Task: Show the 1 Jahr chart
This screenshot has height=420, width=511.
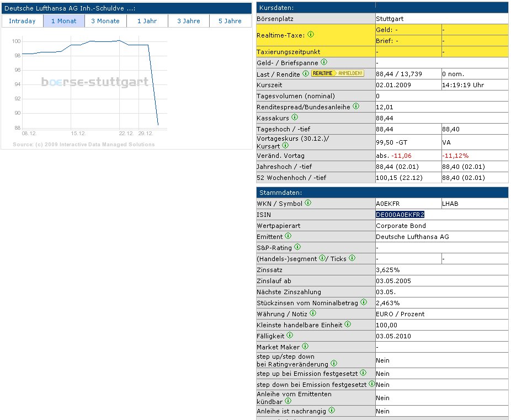Action: [147, 21]
